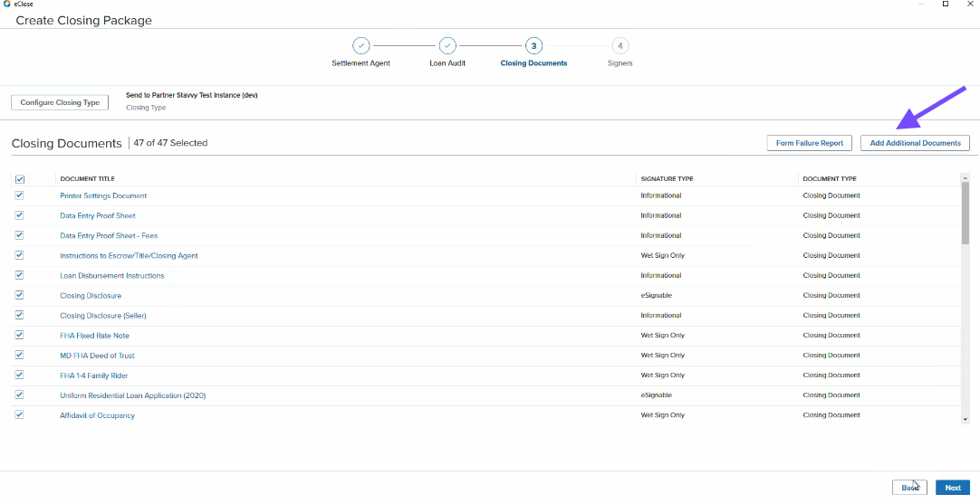
Task: Open Uniform Residential Loan Application (2020) link
Action: (132, 396)
